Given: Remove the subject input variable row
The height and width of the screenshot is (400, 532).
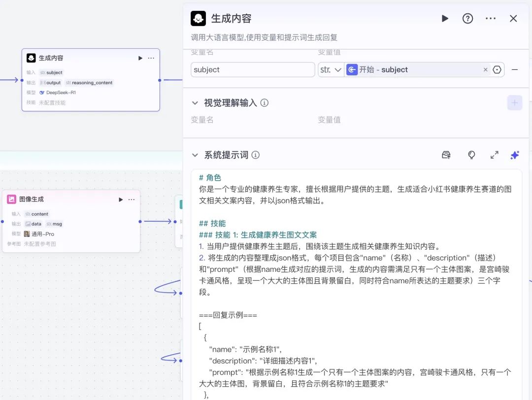Looking at the screenshot, I should point(515,69).
